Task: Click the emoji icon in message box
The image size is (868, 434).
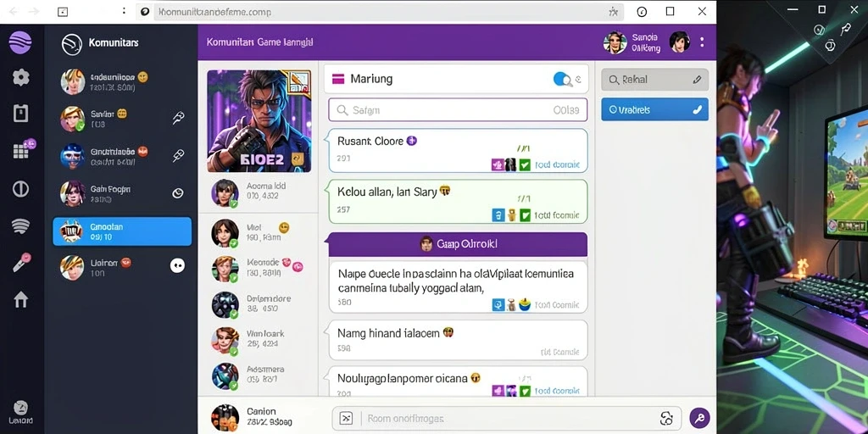Action: click(x=666, y=419)
